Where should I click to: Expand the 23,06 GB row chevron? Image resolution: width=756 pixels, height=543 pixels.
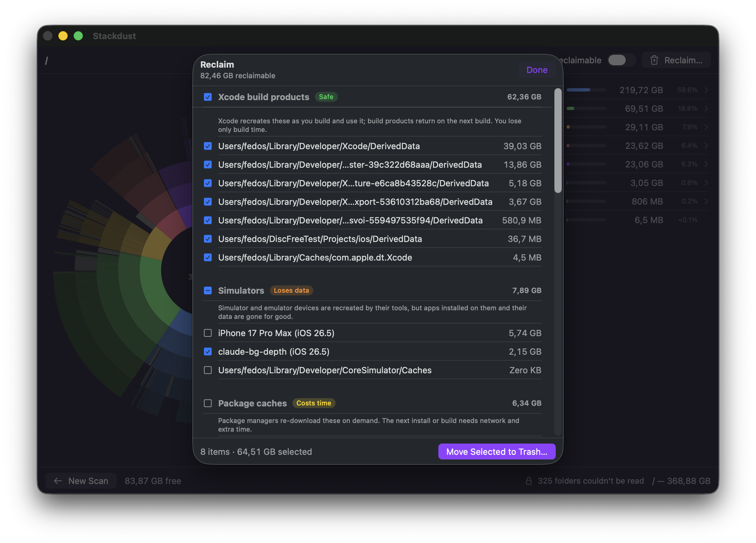(706, 164)
